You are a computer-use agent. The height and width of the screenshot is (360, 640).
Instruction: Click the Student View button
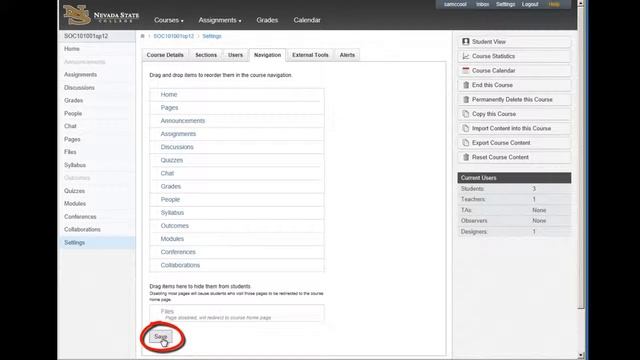tap(514, 42)
